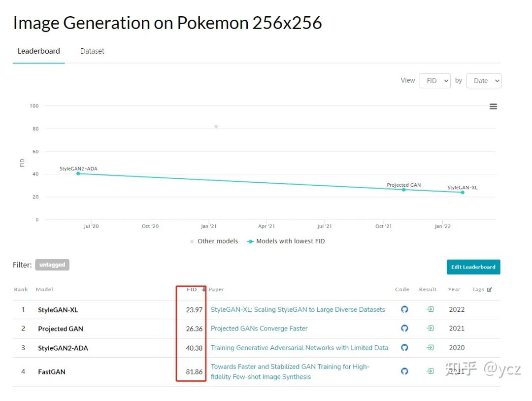Click the Rank column header
The height and width of the screenshot is (401, 532).
click(x=21, y=289)
